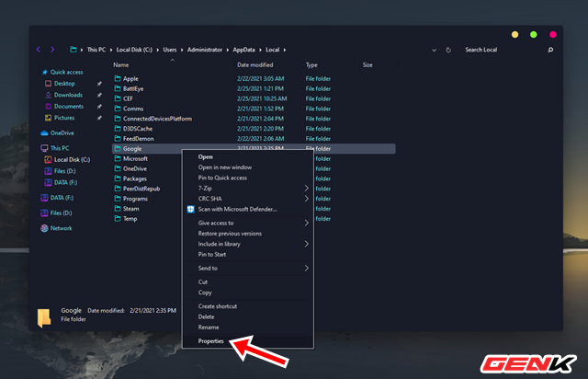Image resolution: width=588 pixels, height=379 pixels.
Task: Click the Desktop sidebar icon
Action: (x=48, y=84)
